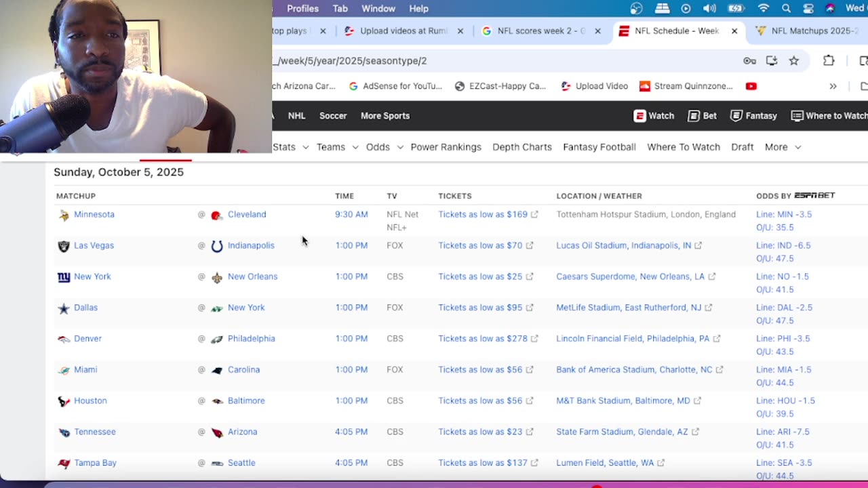Click the Baltimore Ravens logo
This screenshot has height=488, width=868.
pos(217,401)
